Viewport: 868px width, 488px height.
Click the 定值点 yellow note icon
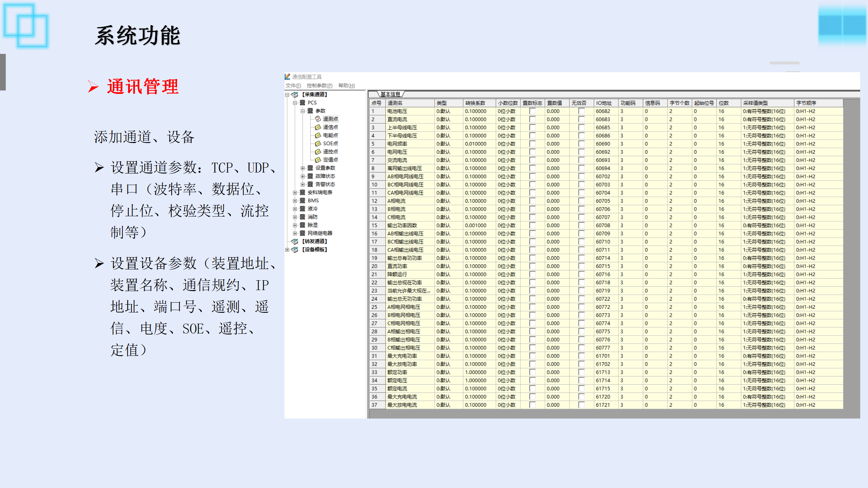coord(318,160)
